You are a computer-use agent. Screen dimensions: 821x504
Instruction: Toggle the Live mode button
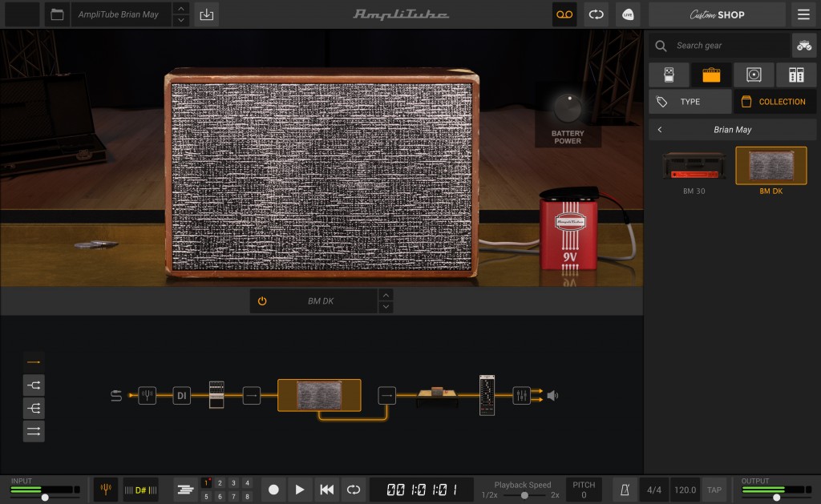click(628, 14)
